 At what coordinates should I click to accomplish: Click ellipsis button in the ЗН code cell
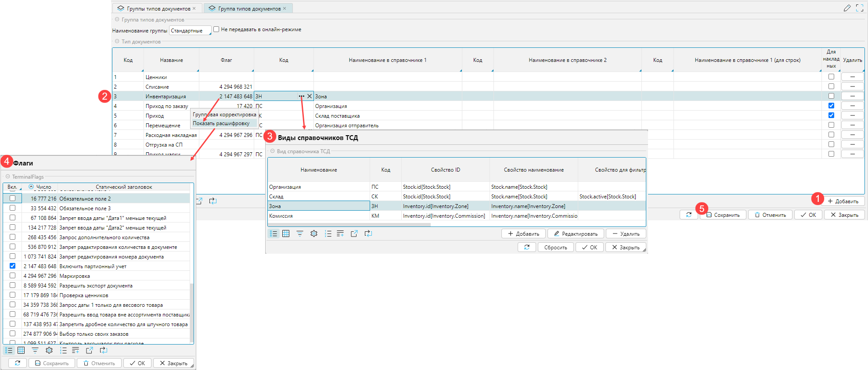coord(301,96)
